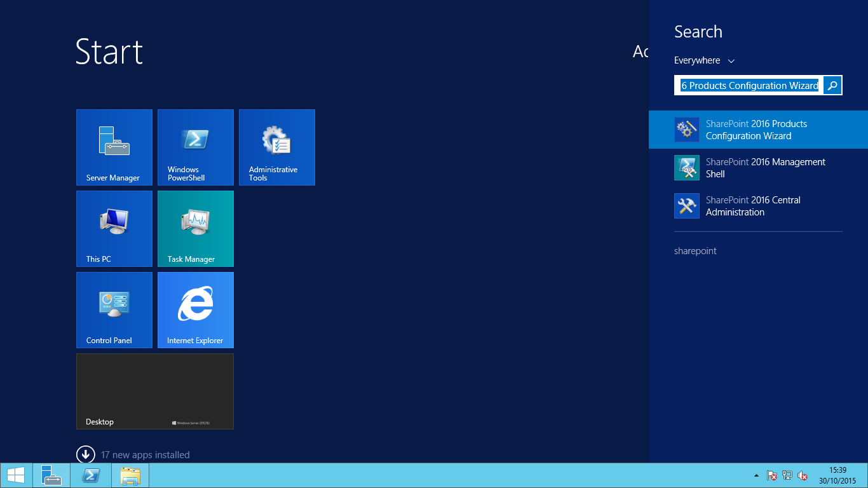The width and height of the screenshot is (868, 488).
Task: Open the Action Center flag icon
Action: [772, 475]
